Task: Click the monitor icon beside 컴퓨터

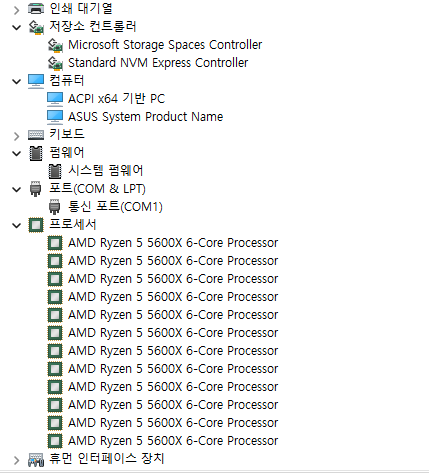Action: tap(36, 81)
